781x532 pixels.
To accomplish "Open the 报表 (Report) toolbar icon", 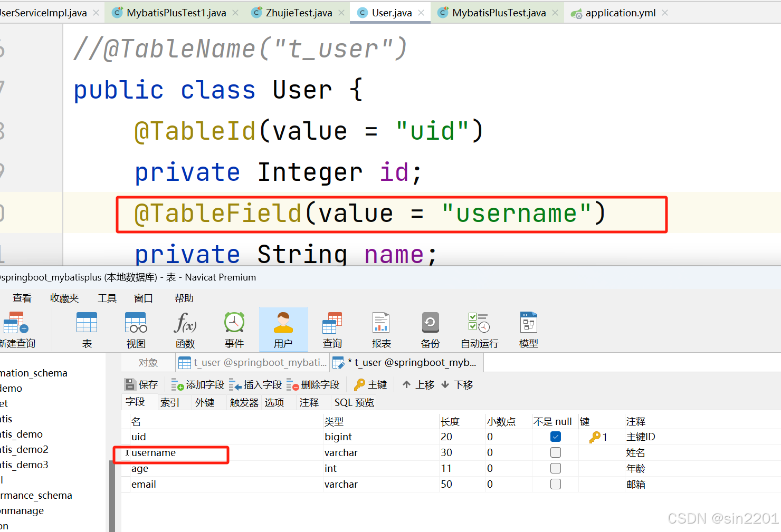I will point(381,330).
